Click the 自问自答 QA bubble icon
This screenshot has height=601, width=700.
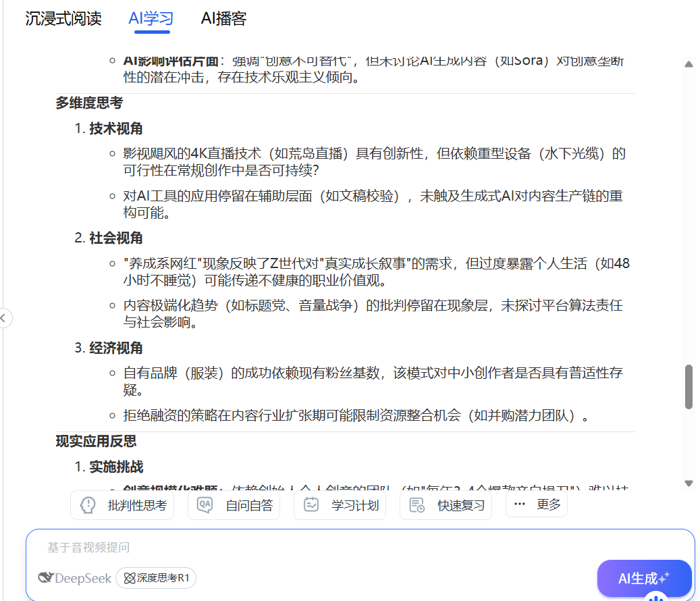pyautogui.click(x=205, y=504)
